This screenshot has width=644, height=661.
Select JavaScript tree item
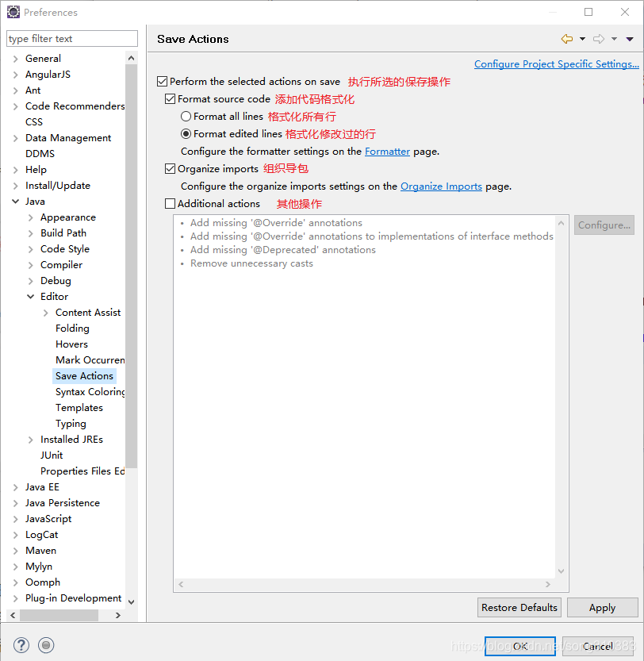pos(48,519)
